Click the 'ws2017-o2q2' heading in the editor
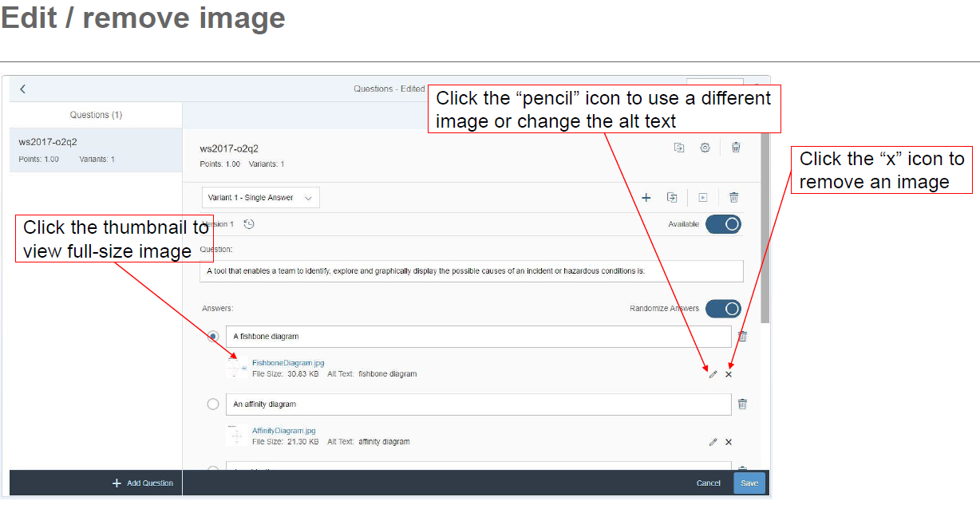The height and width of the screenshot is (505, 980). click(x=229, y=148)
